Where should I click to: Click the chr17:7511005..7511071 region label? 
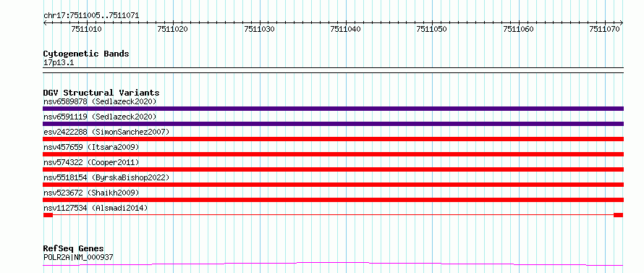91,16
